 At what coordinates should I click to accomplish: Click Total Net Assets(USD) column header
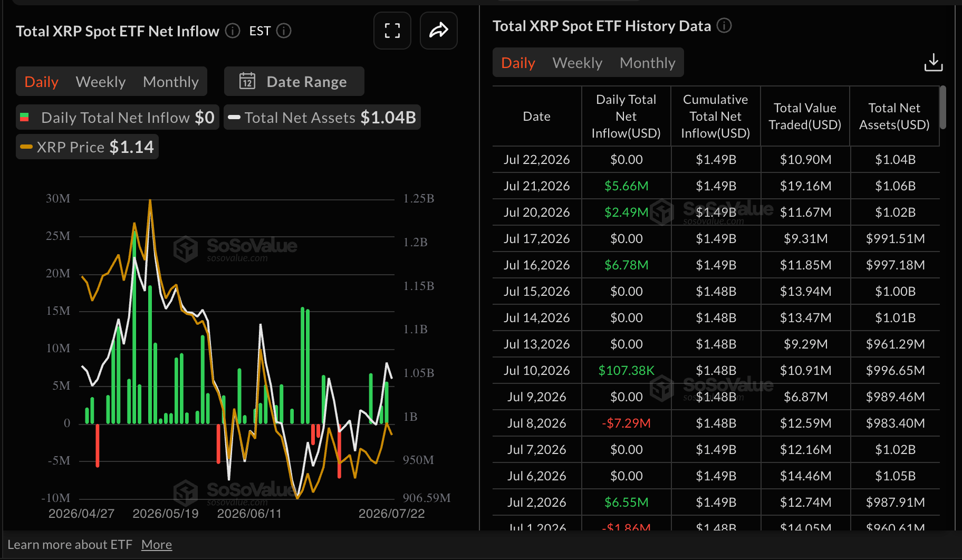pos(894,116)
